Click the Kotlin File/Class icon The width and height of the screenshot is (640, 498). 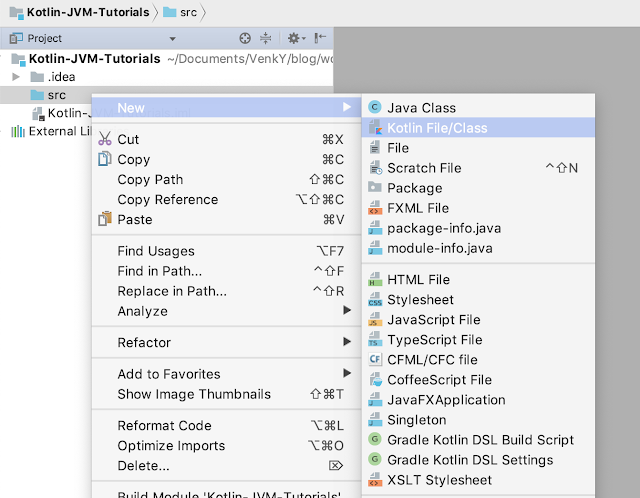click(x=375, y=127)
